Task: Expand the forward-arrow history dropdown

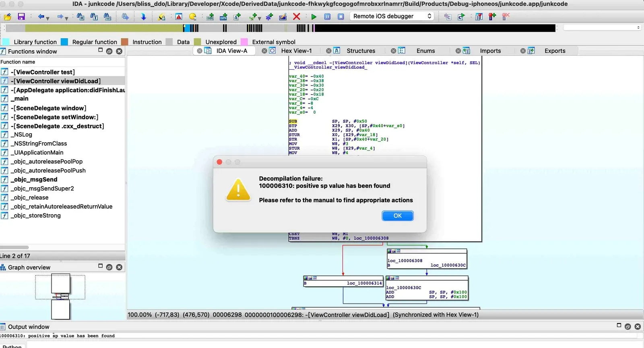Action: (x=66, y=18)
